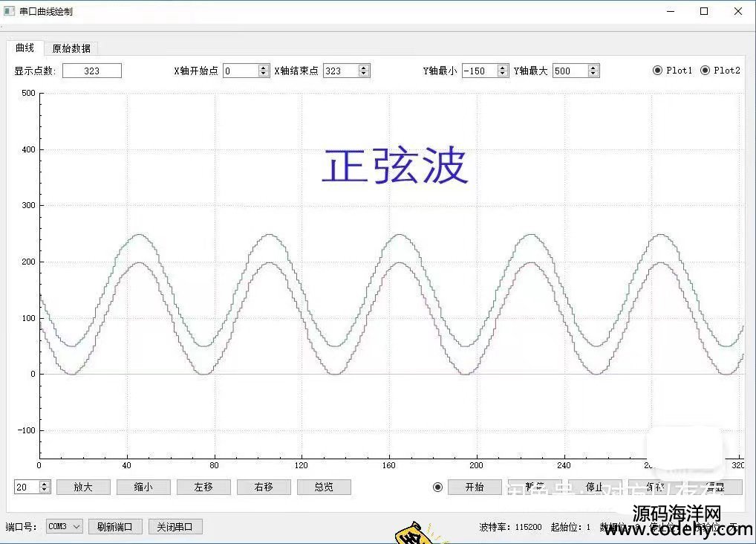
Task: Increase Y轴最小 with the up arrow
Action: tap(503, 68)
